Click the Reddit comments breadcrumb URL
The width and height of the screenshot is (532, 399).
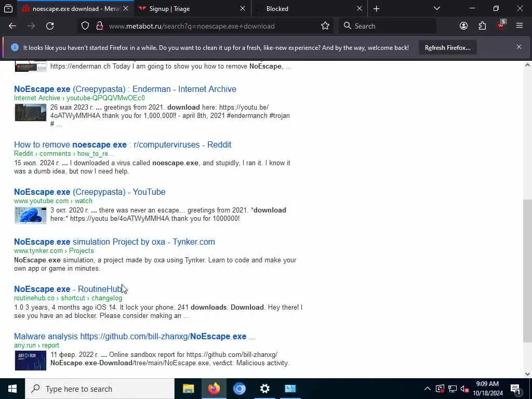click(64, 154)
